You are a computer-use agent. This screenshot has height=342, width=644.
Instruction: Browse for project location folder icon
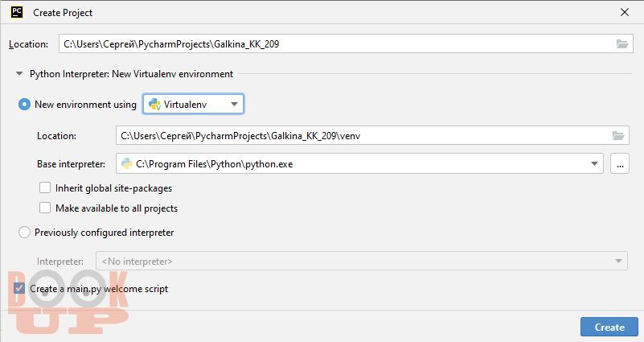[621, 44]
